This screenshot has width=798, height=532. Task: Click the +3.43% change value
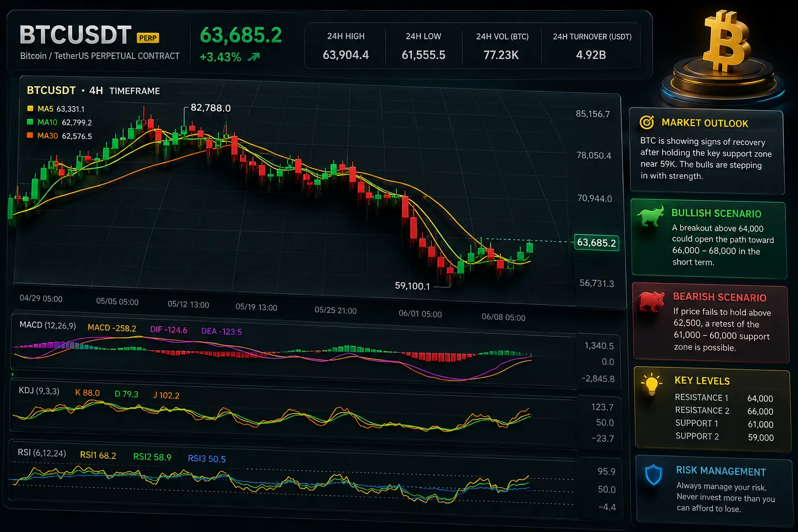[220, 57]
